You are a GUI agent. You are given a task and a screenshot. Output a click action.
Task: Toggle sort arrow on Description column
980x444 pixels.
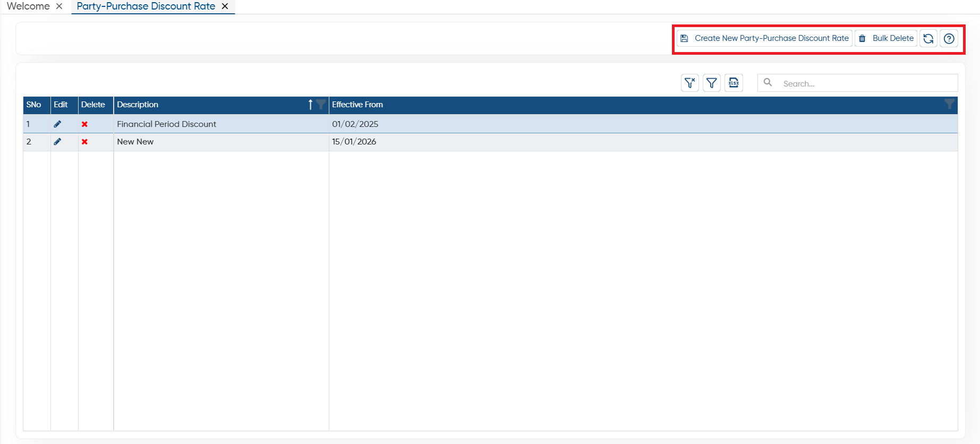[x=310, y=104]
